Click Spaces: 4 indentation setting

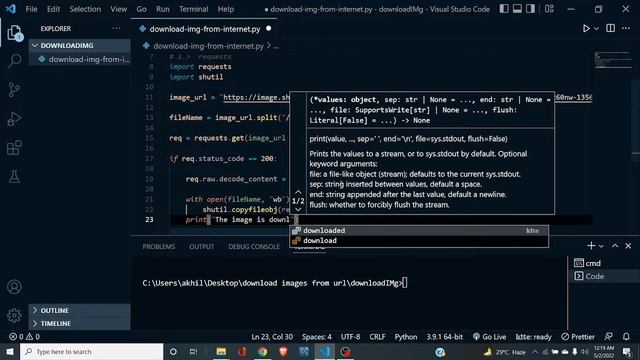[317, 337]
